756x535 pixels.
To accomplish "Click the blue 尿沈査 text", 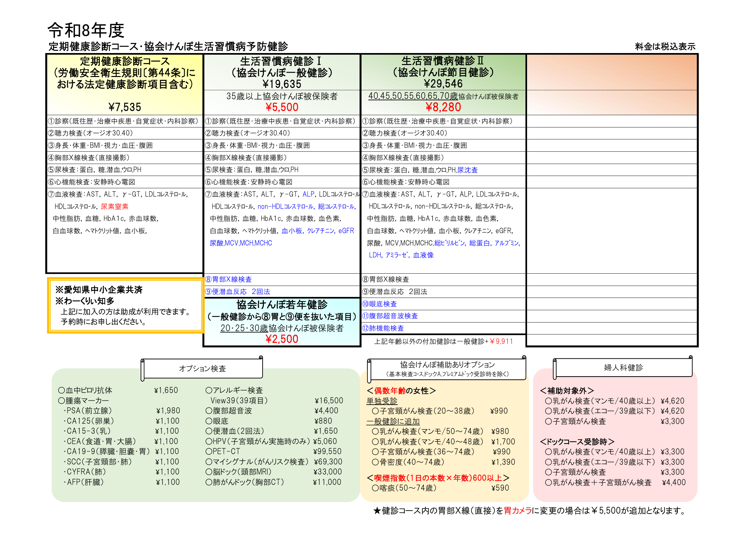I will 468,170.
